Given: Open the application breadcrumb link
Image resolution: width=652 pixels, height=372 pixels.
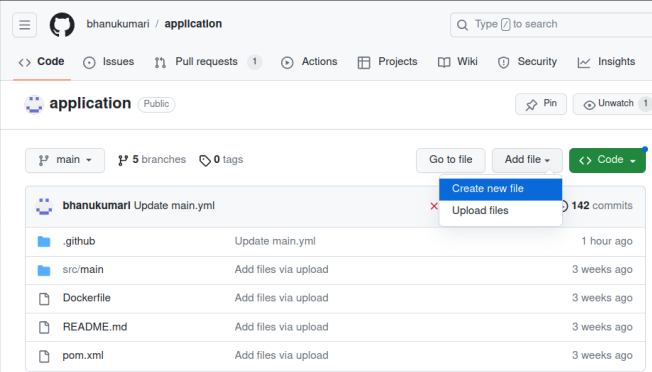Looking at the screenshot, I should (x=193, y=24).
